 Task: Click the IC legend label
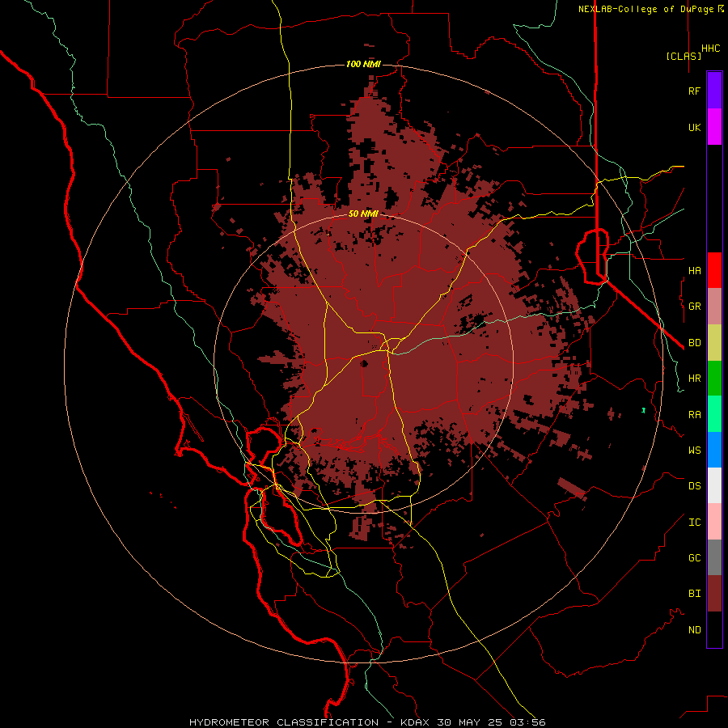[694, 523]
